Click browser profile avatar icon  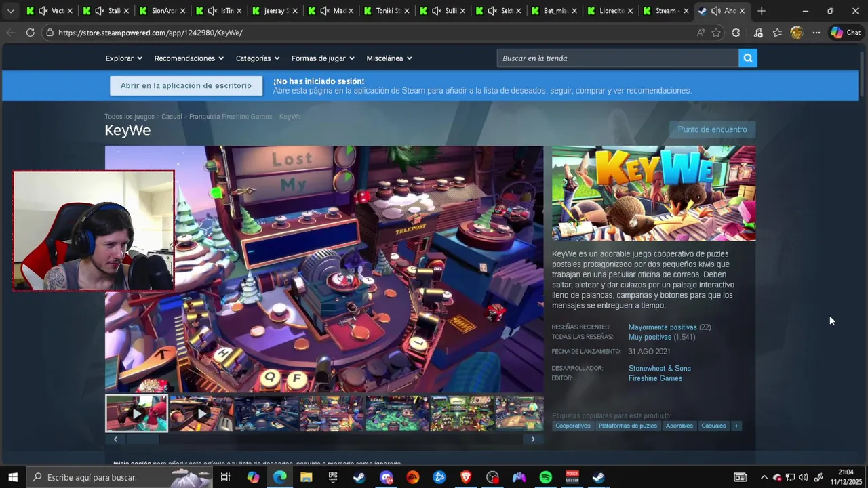pyautogui.click(x=797, y=33)
